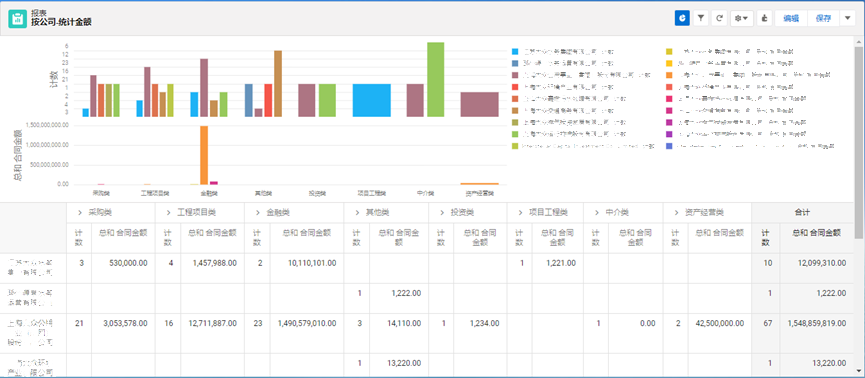Click the count cell showing 23

(x=257, y=333)
